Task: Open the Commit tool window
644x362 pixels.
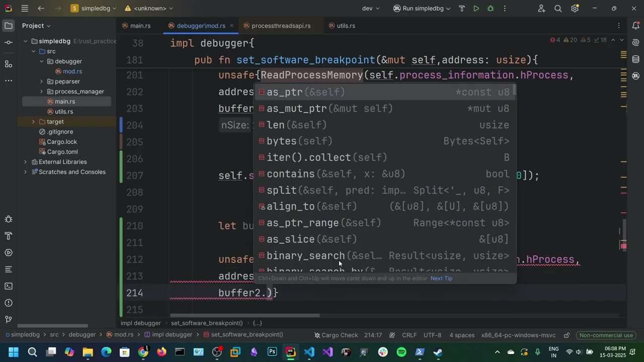Action: coord(9,43)
